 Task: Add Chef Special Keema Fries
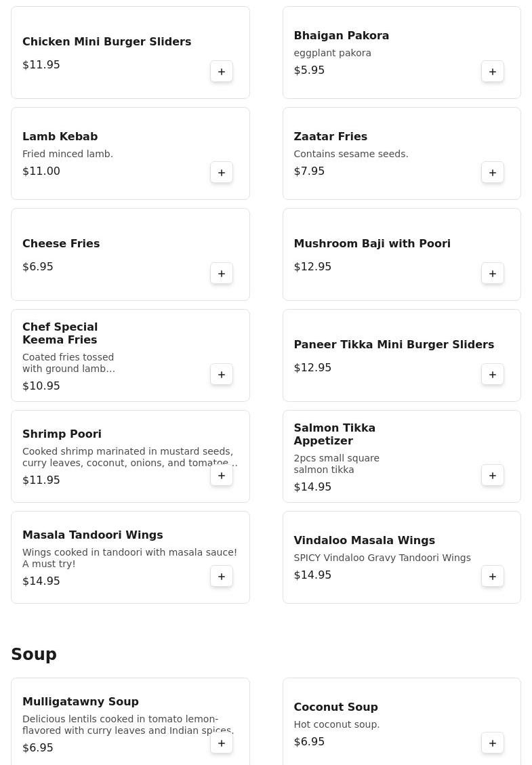pyautogui.click(x=222, y=375)
